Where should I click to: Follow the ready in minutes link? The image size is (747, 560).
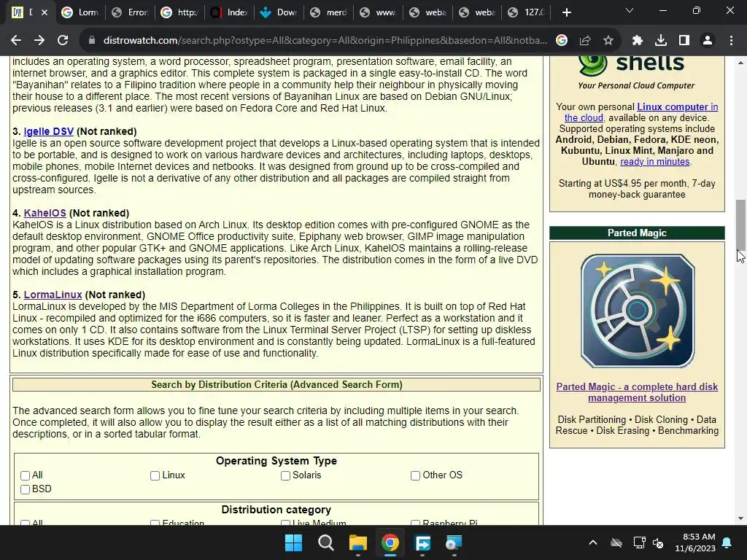654,162
